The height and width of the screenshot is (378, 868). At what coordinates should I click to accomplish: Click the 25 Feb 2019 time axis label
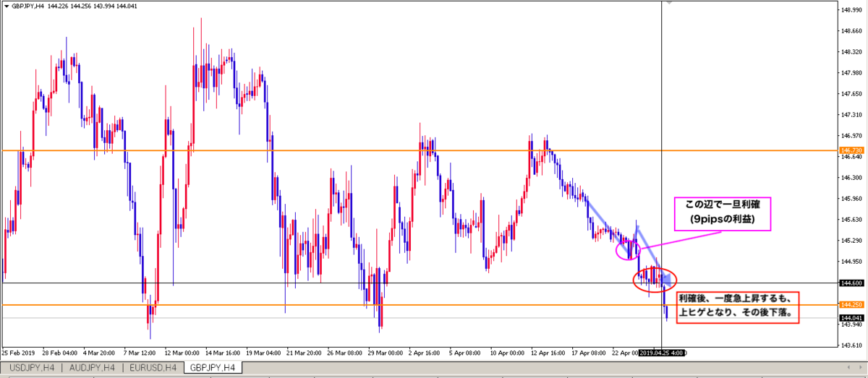[17, 353]
